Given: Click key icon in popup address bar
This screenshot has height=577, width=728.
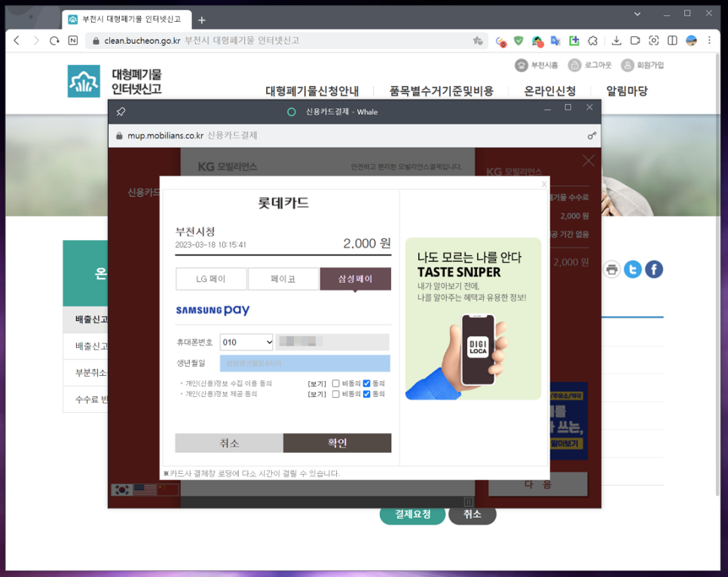Looking at the screenshot, I should click(x=592, y=136).
